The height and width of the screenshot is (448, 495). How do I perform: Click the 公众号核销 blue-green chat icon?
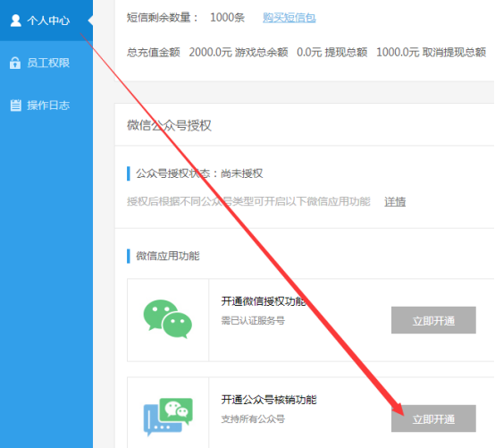[168, 417]
